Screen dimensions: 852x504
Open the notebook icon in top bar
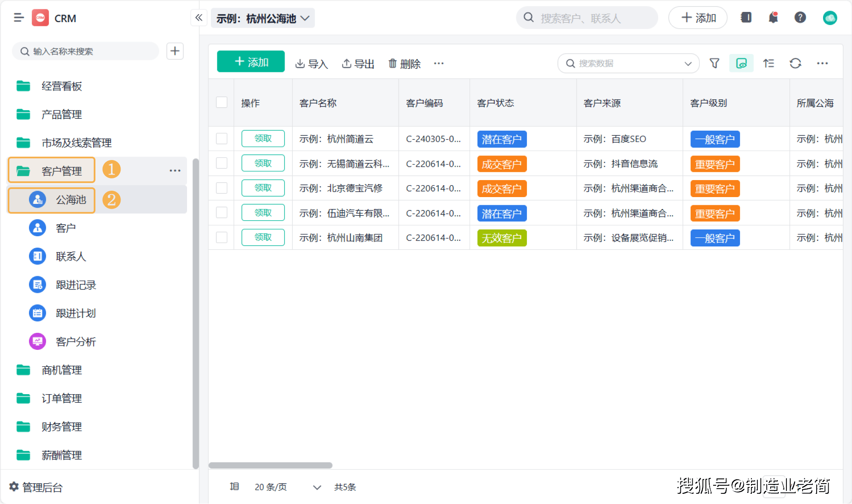click(x=746, y=17)
